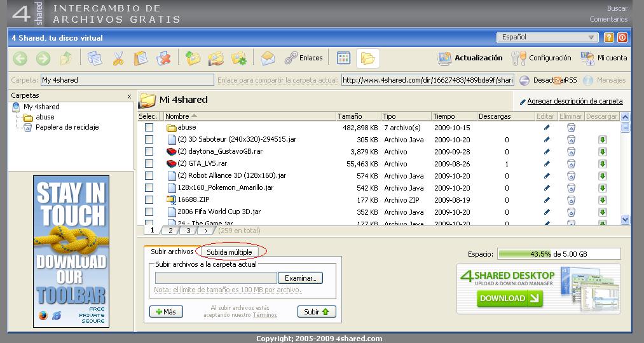Image resolution: width=644 pixels, height=343 pixels.
Task: Download 16688.ZIP with its green arrow
Action: point(603,200)
